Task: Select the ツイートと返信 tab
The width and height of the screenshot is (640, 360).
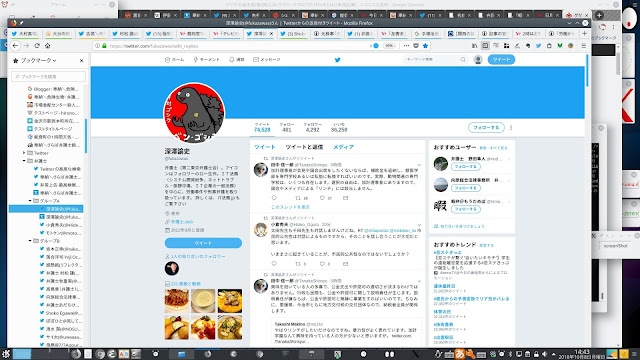Action: (x=304, y=147)
